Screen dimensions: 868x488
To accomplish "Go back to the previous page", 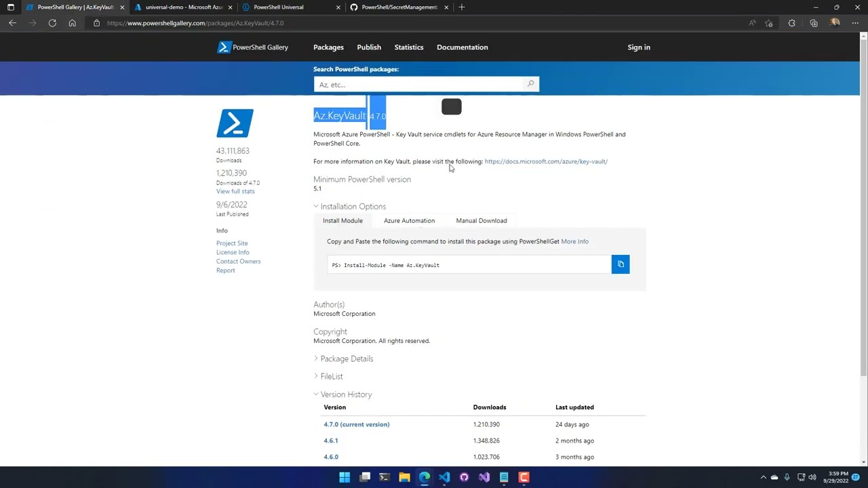I will coord(12,23).
